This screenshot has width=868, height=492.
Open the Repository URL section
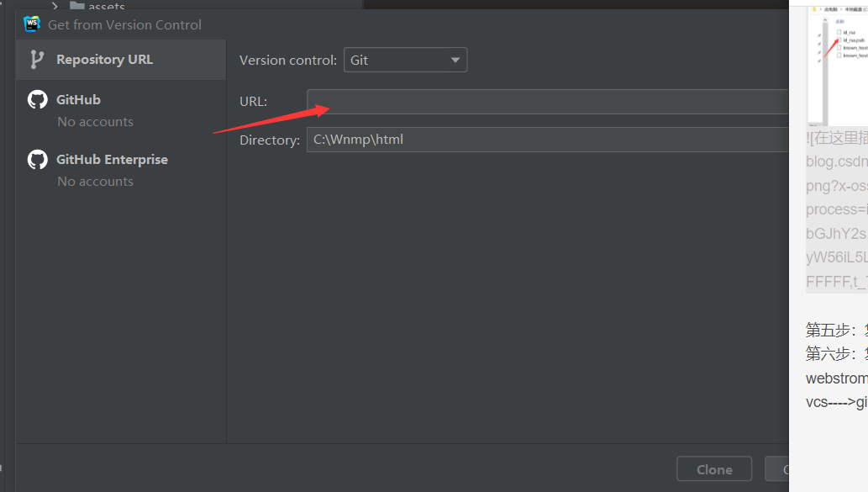tap(121, 59)
